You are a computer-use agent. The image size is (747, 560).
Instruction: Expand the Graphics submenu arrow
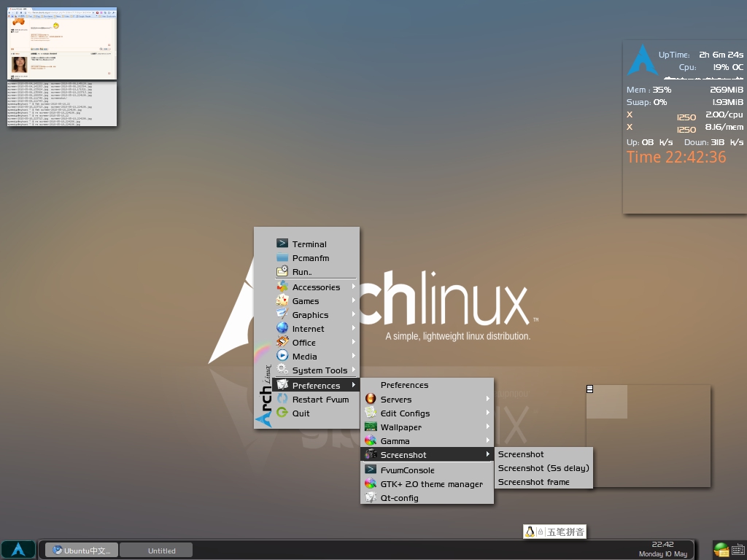click(x=354, y=314)
